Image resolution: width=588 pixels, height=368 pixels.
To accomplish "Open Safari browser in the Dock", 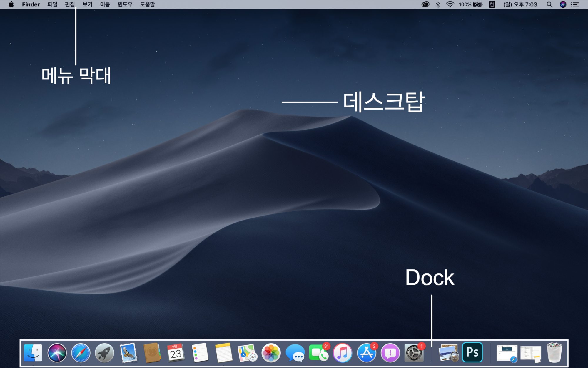I will tap(81, 353).
